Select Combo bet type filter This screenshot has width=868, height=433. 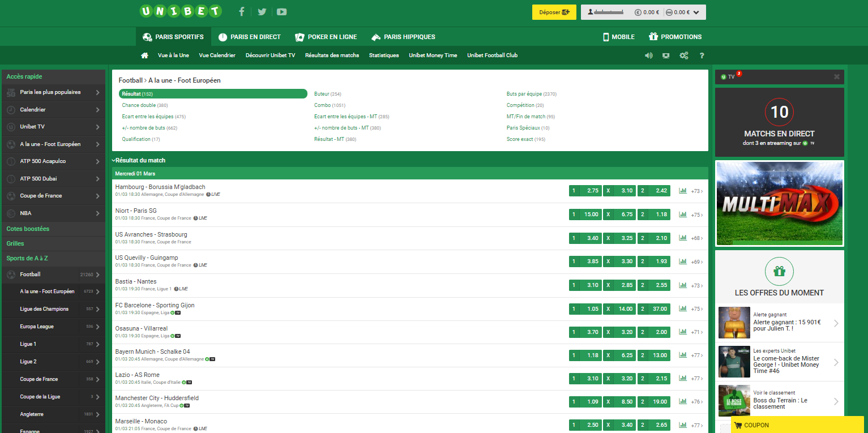click(x=330, y=105)
